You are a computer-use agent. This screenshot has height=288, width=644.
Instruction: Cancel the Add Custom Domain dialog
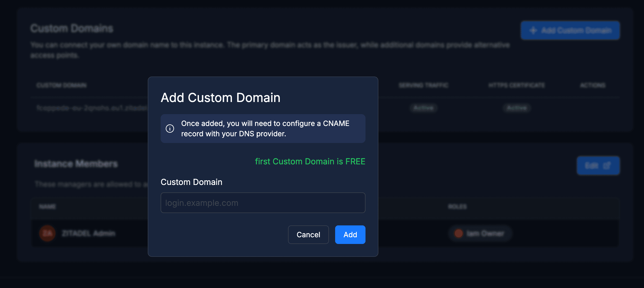pyautogui.click(x=308, y=234)
